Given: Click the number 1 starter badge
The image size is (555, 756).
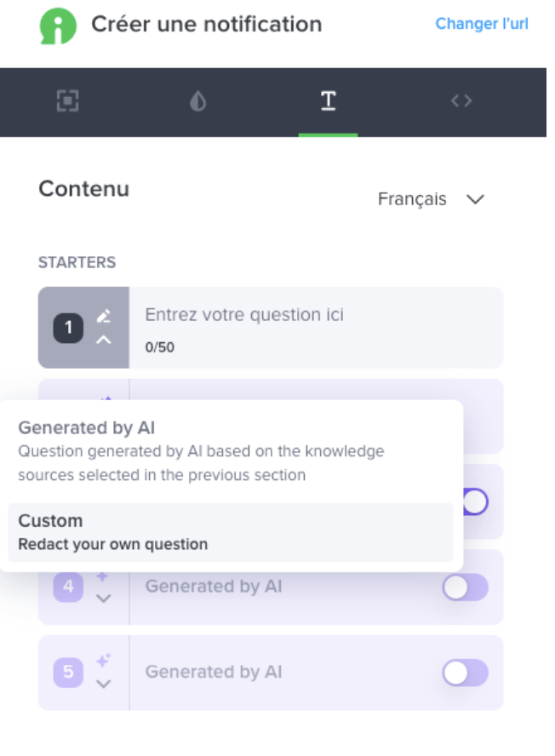Looking at the screenshot, I should click(68, 328).
